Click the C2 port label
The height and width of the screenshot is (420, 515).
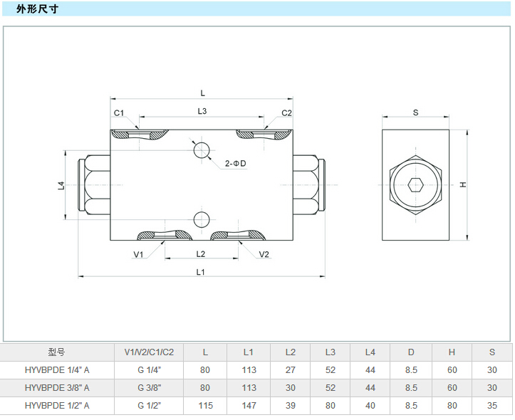286,113
